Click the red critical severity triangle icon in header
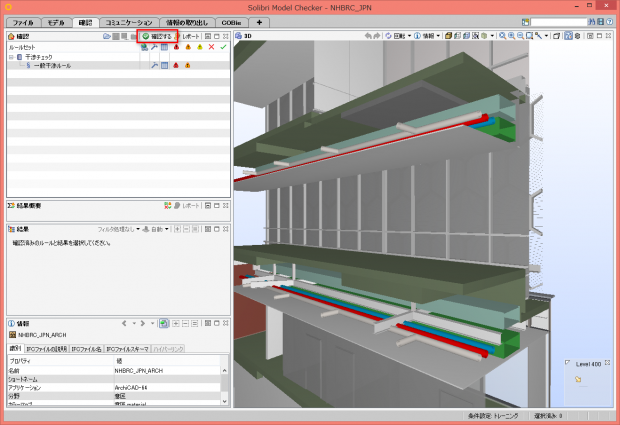This screenshot has width=620, height=425. click(x=176, y=47)
